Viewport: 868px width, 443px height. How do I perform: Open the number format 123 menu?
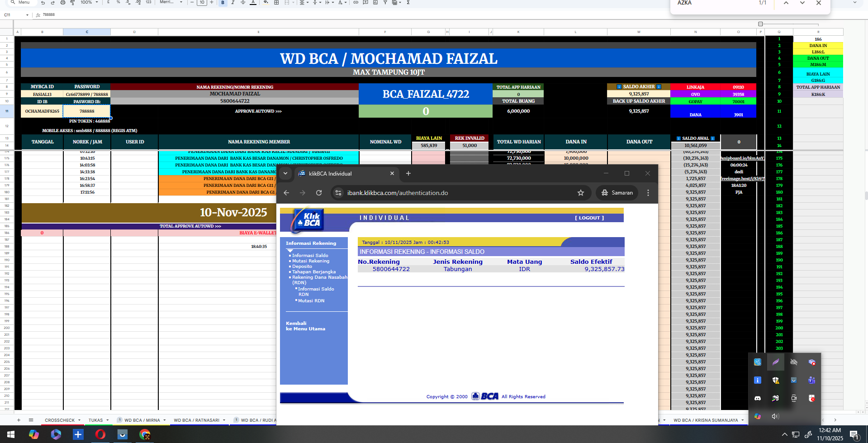point(148,3)
